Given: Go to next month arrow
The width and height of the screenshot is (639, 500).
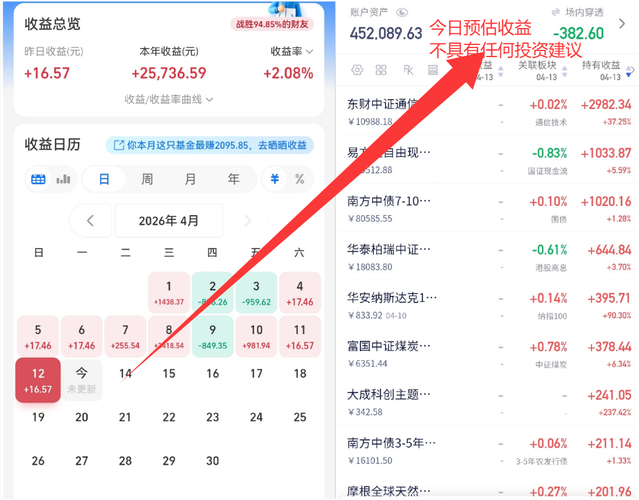Looking at the screenshot, I should (x=247, y=221).
